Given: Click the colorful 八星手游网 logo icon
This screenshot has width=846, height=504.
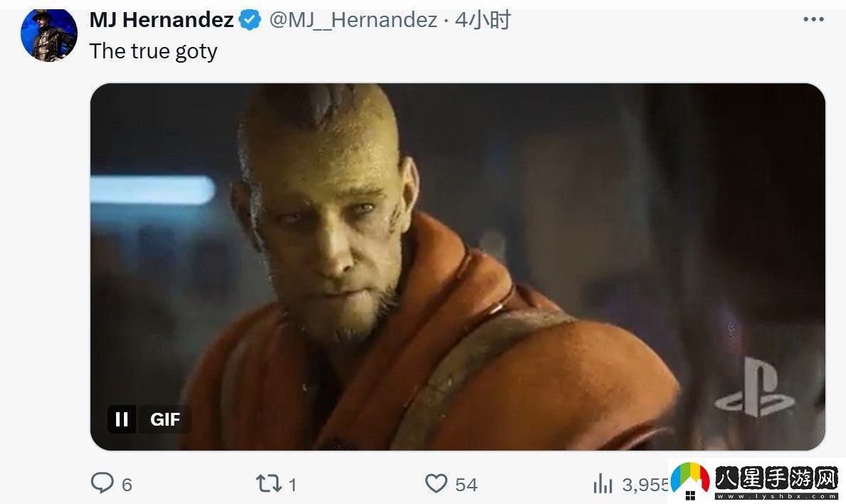Looking at the screenshot, I should click(689, 481).
